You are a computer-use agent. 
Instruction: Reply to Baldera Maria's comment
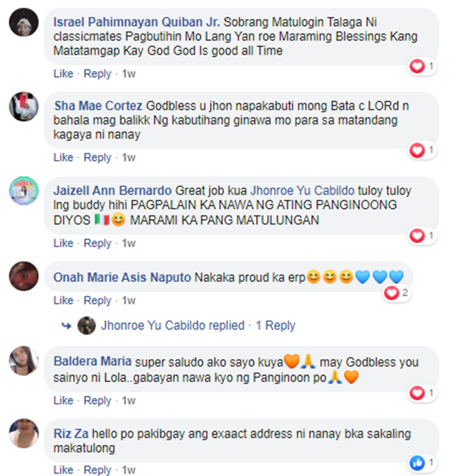pos(98,401)
